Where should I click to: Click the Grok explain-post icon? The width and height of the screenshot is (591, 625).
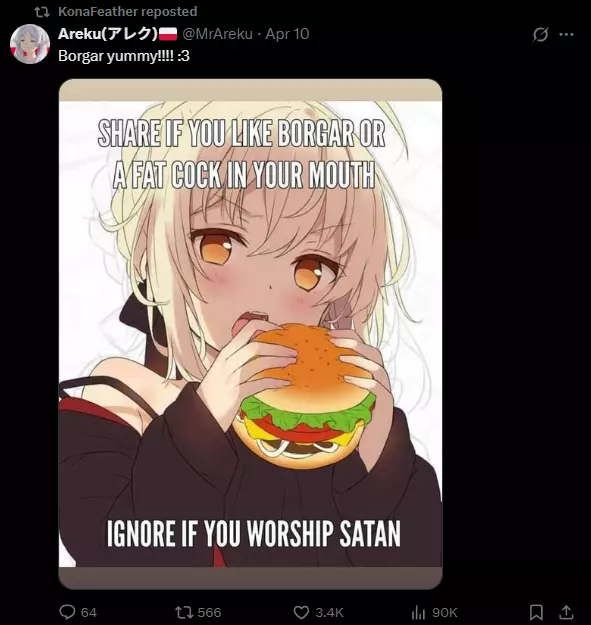click(540, 34)
